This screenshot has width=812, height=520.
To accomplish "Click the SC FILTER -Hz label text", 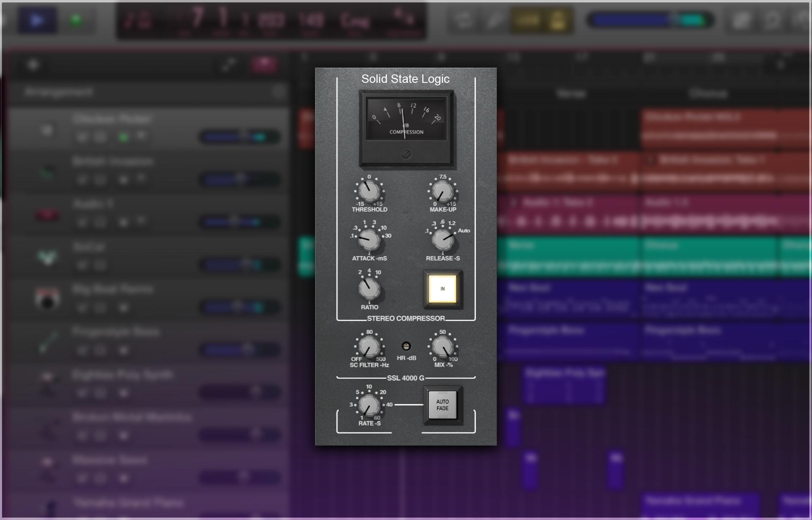I will (369, 365).
